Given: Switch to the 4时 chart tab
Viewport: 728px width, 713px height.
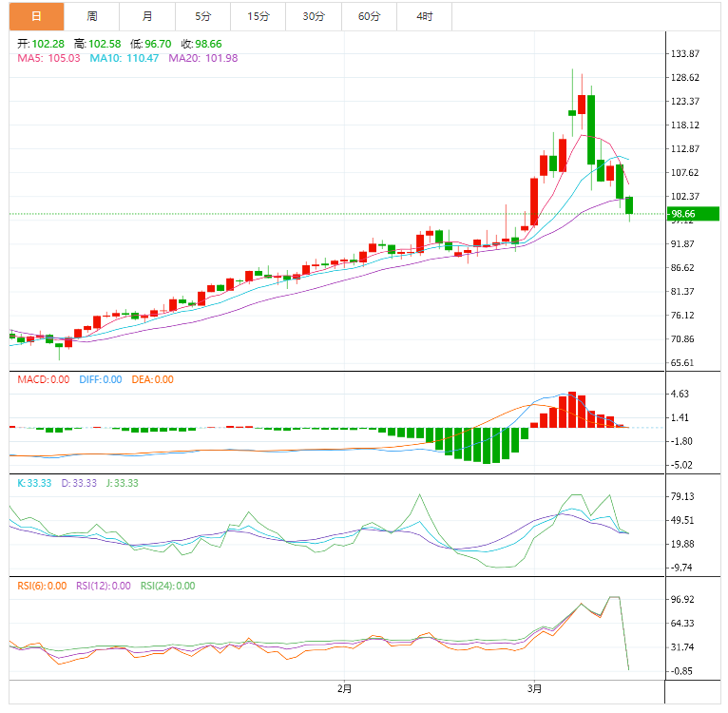Looking at the screenshot, I should coord(424,16).
